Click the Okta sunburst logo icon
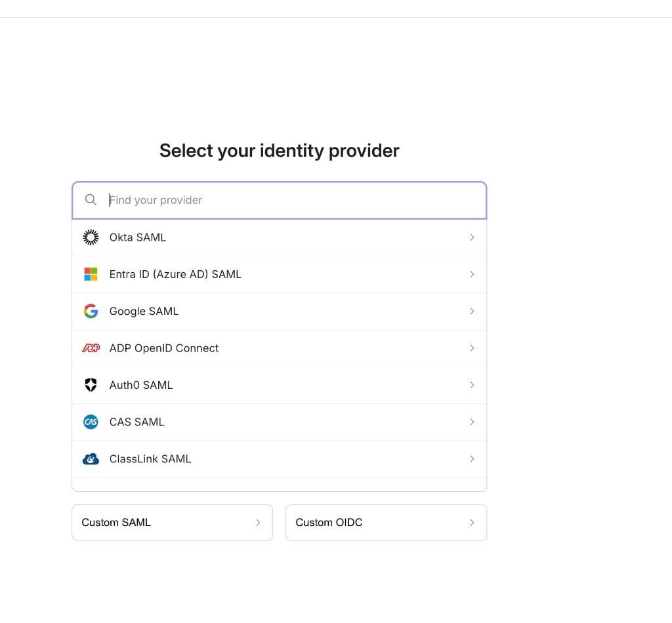The height and width of the screenshot is (623, 672). click(x=91, y=237)
